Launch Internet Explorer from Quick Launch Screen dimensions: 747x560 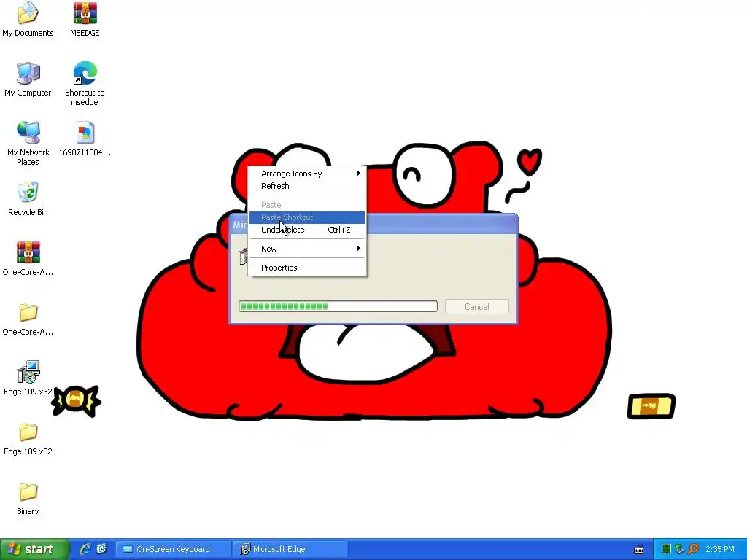click(x=85, y=549)
